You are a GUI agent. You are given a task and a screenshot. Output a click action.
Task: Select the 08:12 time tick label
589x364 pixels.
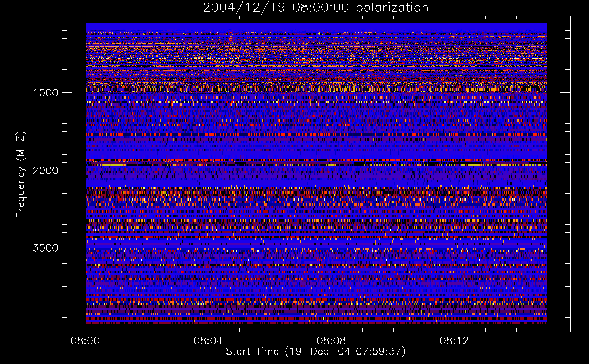(x=454, y=341)
